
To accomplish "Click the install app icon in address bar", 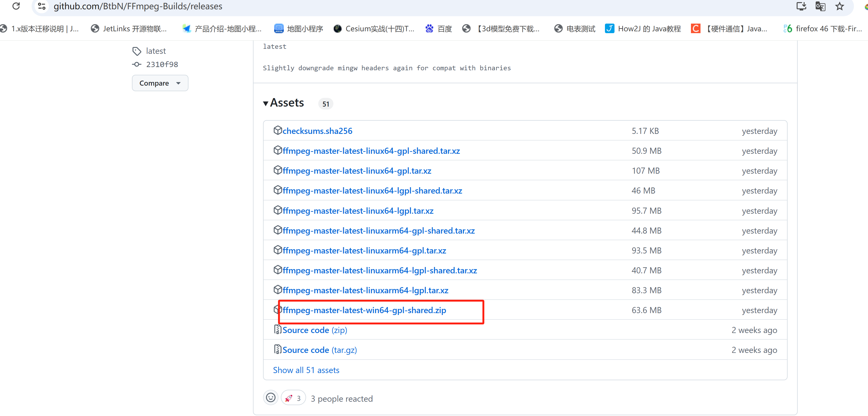I will [801, 6].
